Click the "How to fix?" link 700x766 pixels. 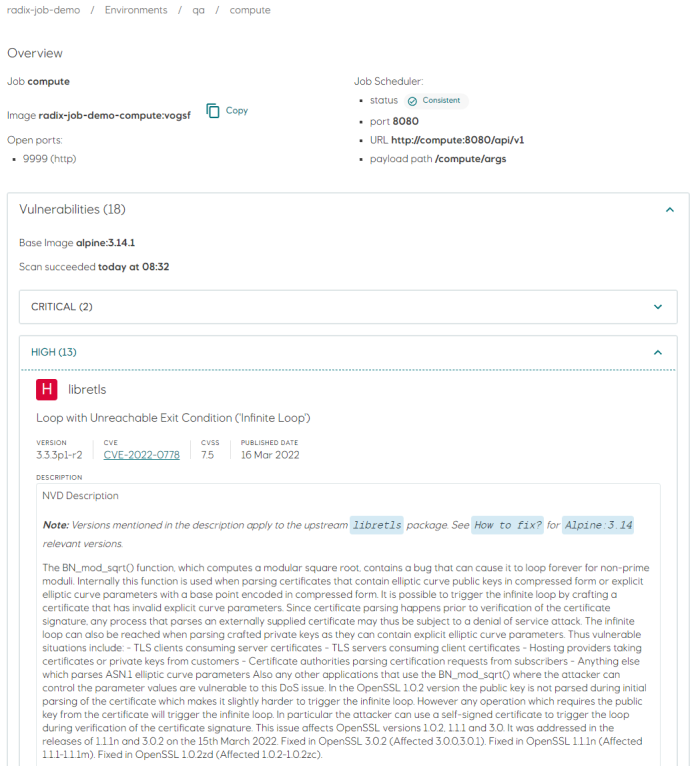pos(507,525)
